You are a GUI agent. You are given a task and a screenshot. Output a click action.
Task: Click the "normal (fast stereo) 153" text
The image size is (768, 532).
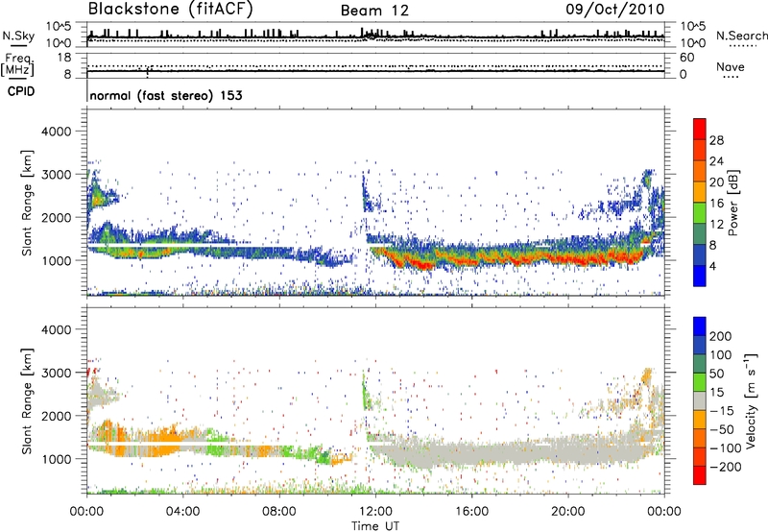(166, 95)
